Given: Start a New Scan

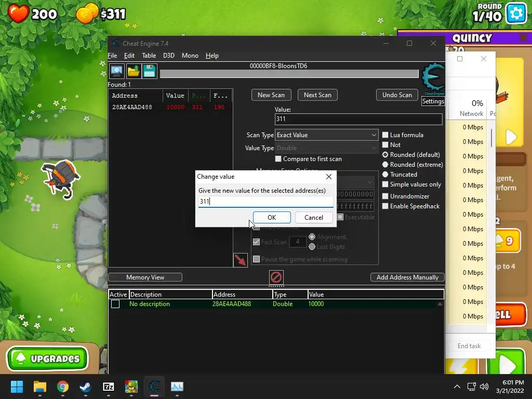Looking at the screenshot, I should pyautogui.click(x=271, y=95).
